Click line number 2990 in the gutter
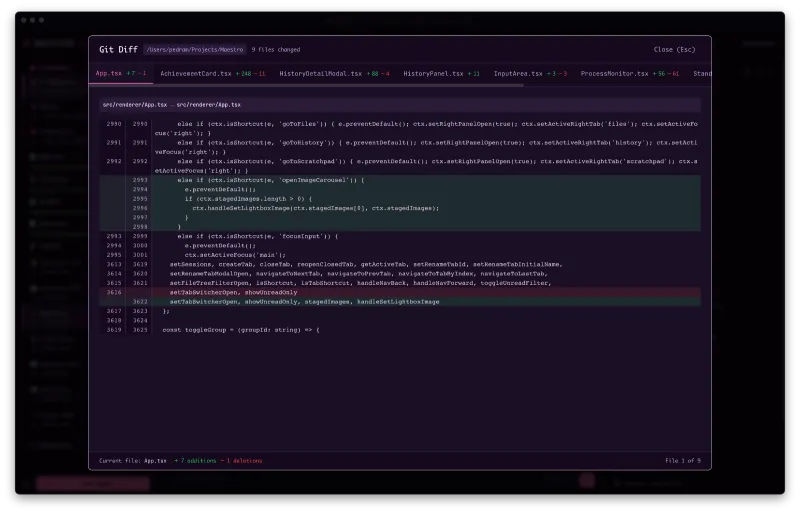The width and height of the screenshot is (800, 513). click(x=113, y=123)
